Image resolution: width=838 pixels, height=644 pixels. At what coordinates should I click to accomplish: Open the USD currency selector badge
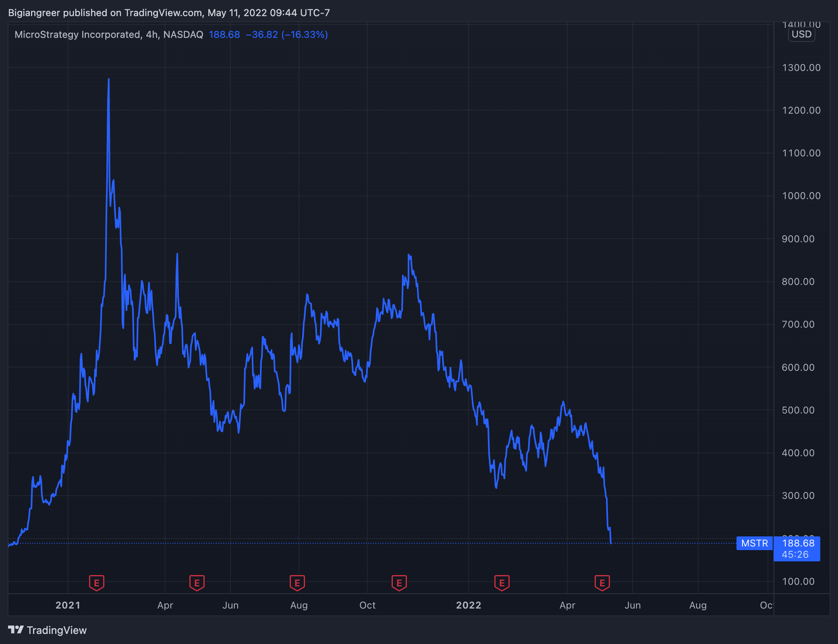pos(801,34)
